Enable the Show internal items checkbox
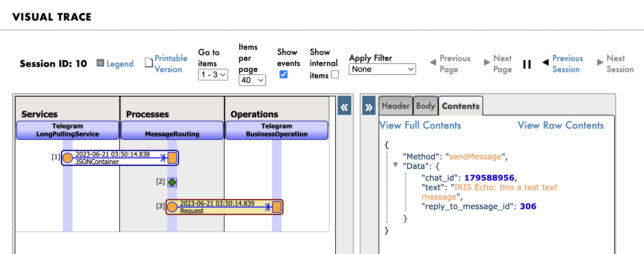The image size is (644, 254). 335,75
